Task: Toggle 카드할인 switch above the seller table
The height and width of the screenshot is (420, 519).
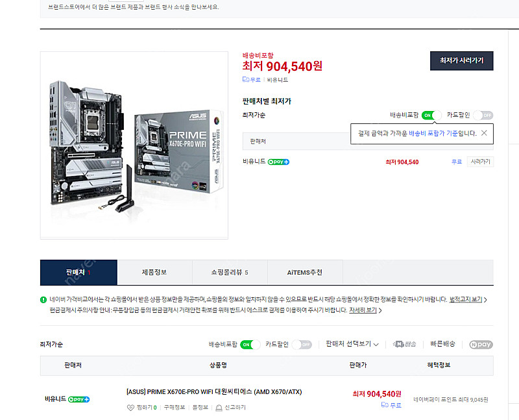Action: click(x=302, y=345)
